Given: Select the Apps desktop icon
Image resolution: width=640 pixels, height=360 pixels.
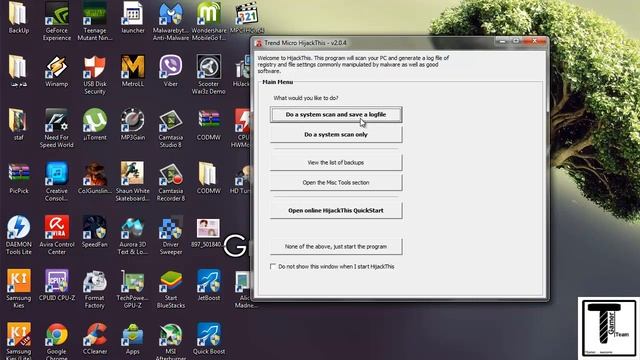Looking at the screenshot, I should pyautogui.click(x=133, y=339).
